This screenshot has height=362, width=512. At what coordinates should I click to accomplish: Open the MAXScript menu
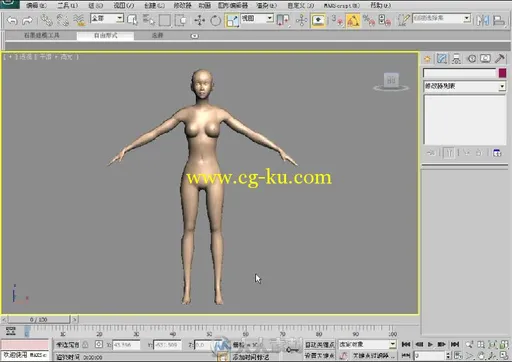click(x=342, y=5)
